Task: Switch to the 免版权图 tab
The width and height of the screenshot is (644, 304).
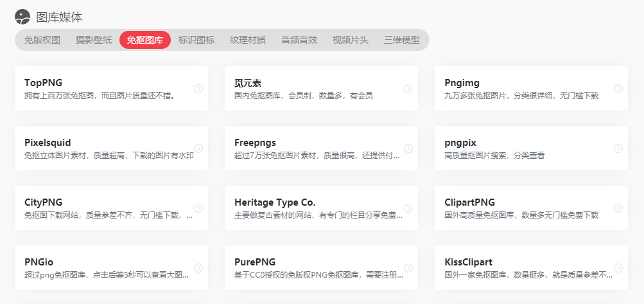Action: (x=42, y=40)
